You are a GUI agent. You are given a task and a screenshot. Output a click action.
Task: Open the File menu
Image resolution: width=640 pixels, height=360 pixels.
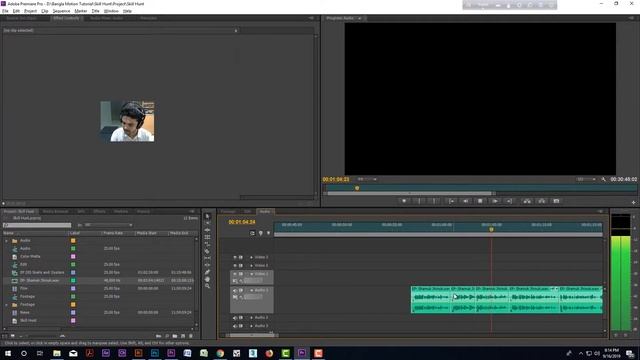(5, 11)
